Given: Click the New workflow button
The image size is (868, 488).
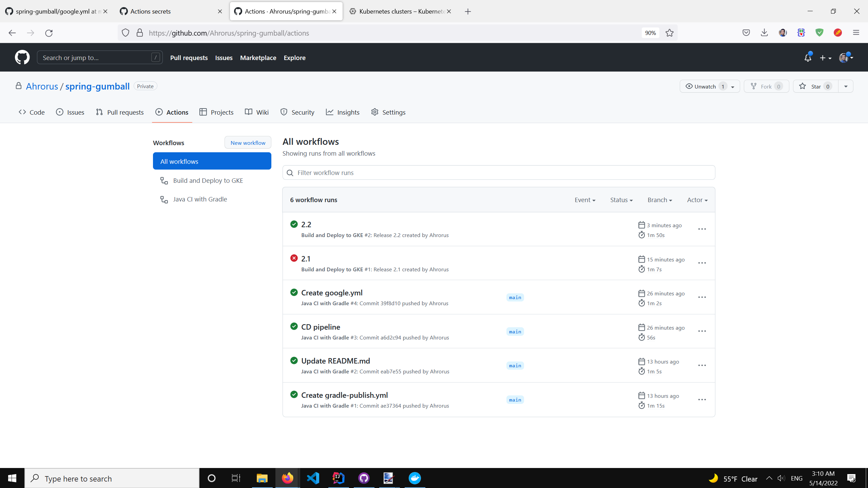Looking at the screenshot, I should [x=248, y=143].
